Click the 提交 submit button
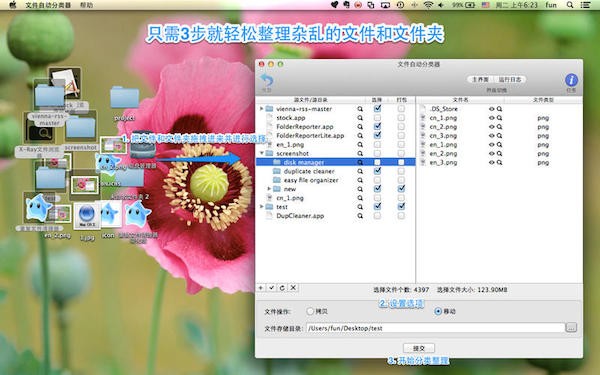 (419, 348)
